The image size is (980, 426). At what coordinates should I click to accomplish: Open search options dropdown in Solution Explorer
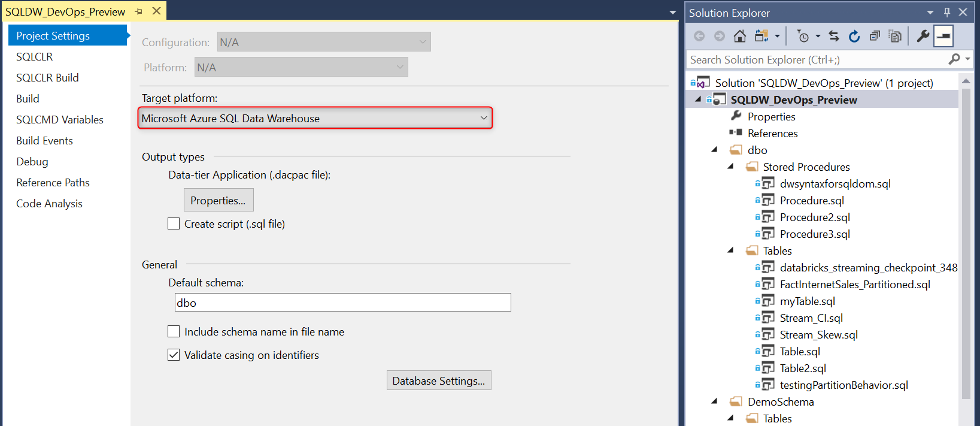click(967, 59)
